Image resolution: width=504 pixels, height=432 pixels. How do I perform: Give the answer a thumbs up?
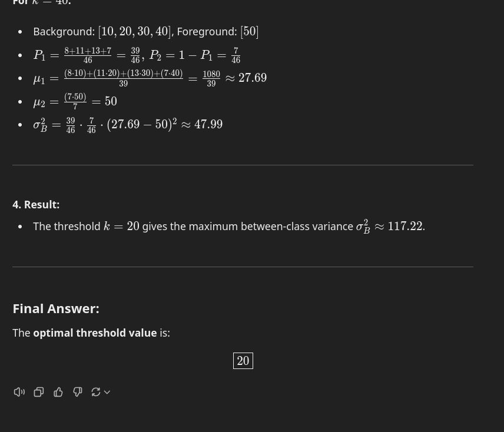point(58,392)
